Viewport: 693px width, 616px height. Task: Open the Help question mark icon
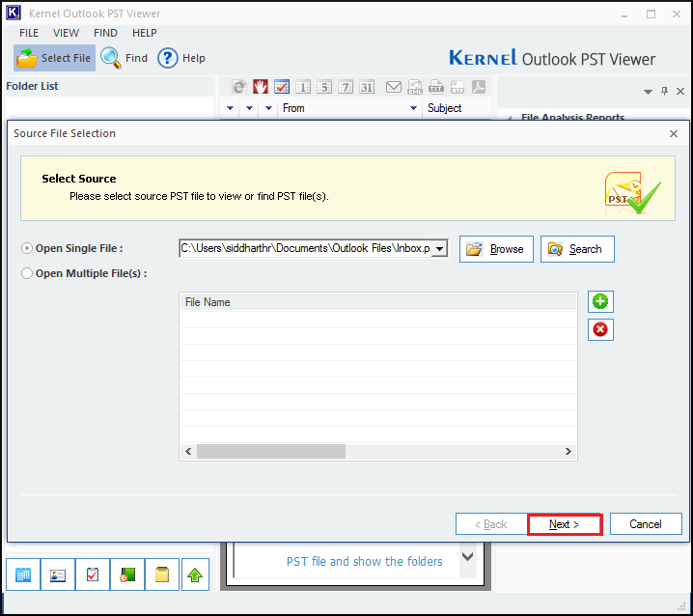168,58
